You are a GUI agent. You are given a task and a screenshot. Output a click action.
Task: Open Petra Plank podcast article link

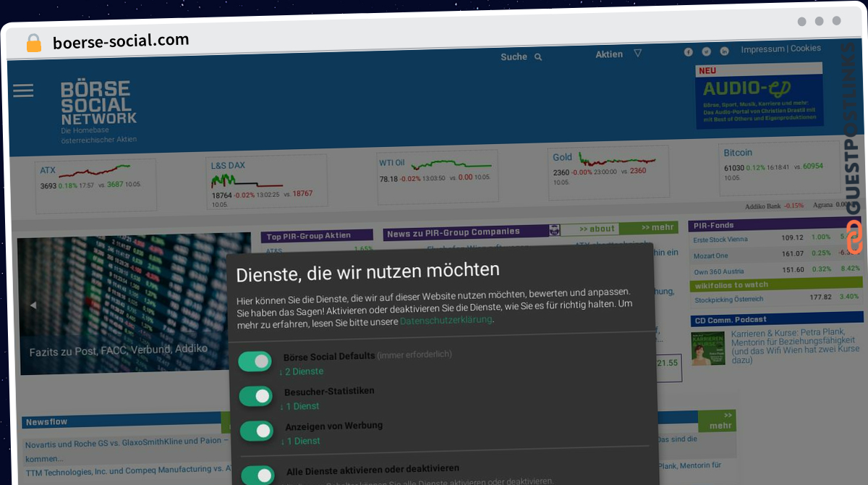point(795,347)
